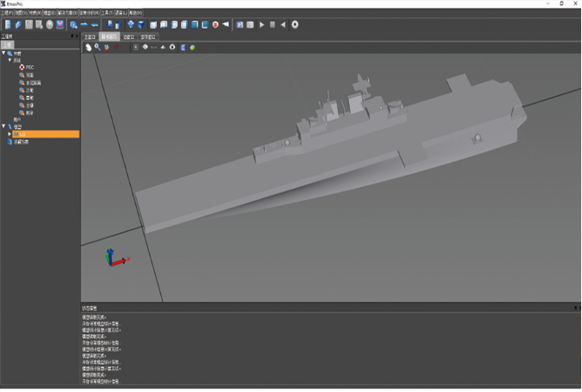Viewport: 582px width, 392px height.
Task: Select the magnifier zoom tool in viewport toolbar
Action: click(97, 48)
